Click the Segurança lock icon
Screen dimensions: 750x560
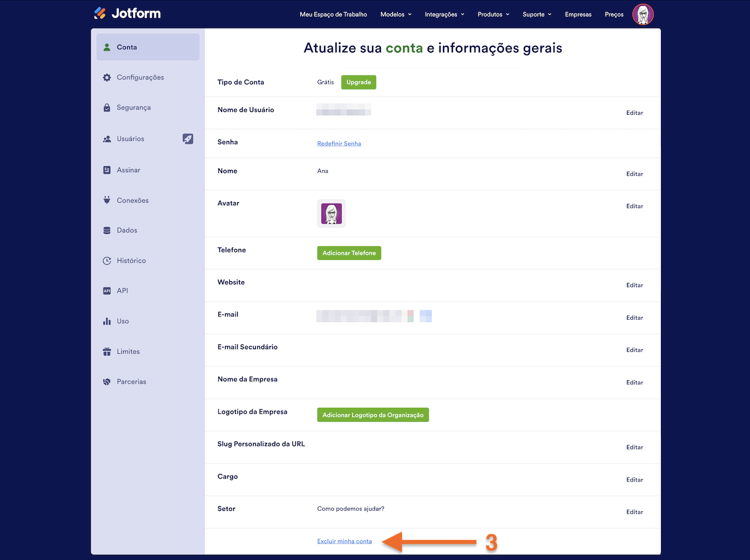point(107,108)
